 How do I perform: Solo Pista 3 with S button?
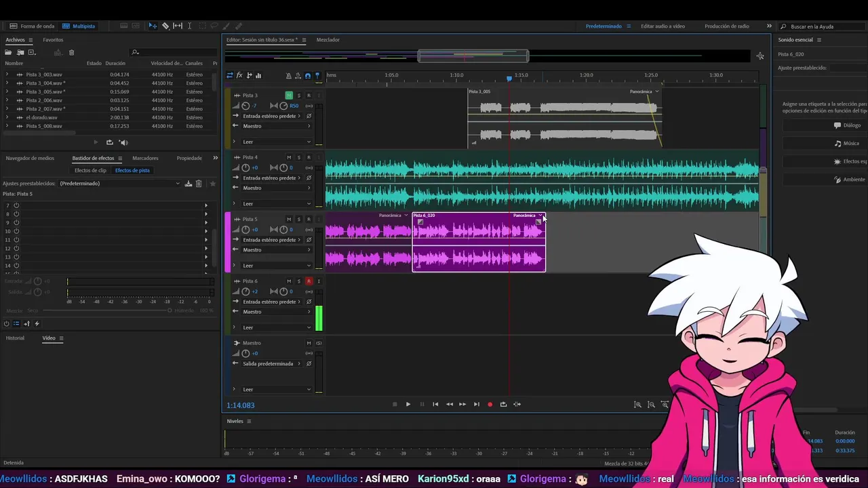click(298, 96)
